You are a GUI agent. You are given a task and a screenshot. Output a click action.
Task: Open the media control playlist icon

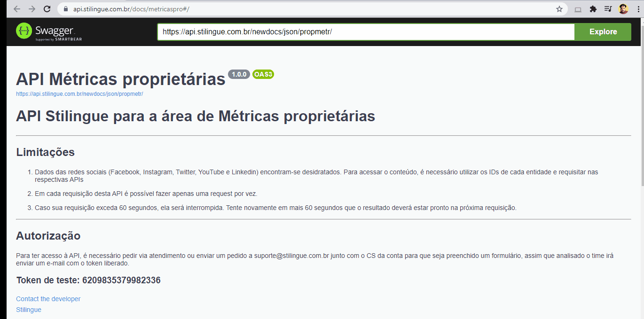[x=608, y=9]
